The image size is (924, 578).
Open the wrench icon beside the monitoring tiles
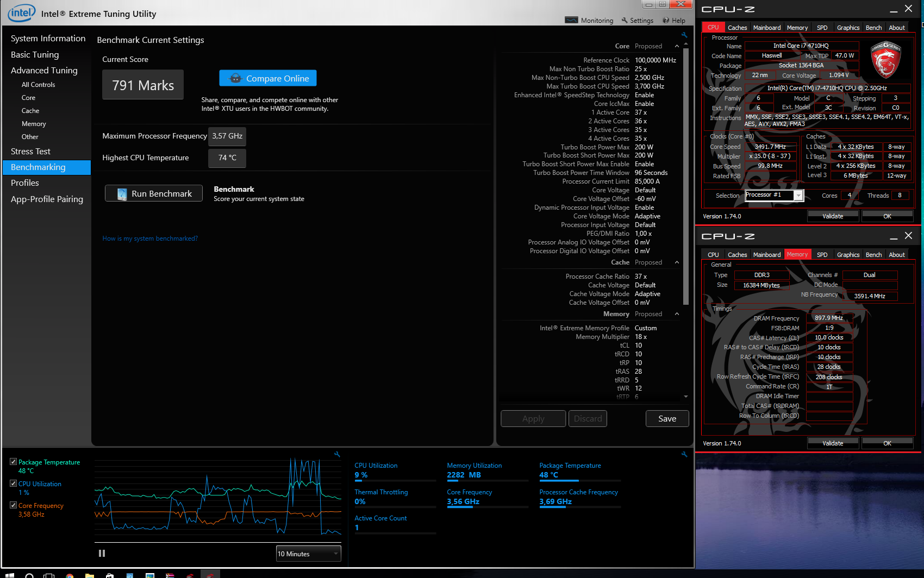click(684, 454)
